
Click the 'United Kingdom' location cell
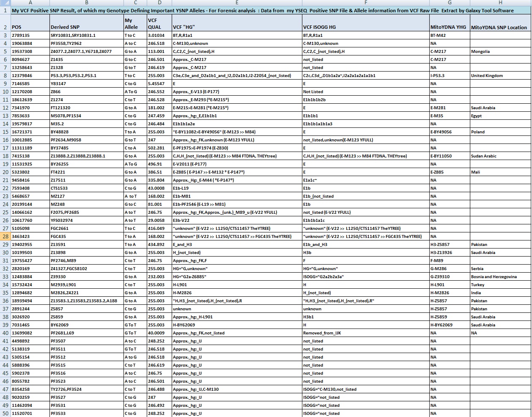click(500, 75)
